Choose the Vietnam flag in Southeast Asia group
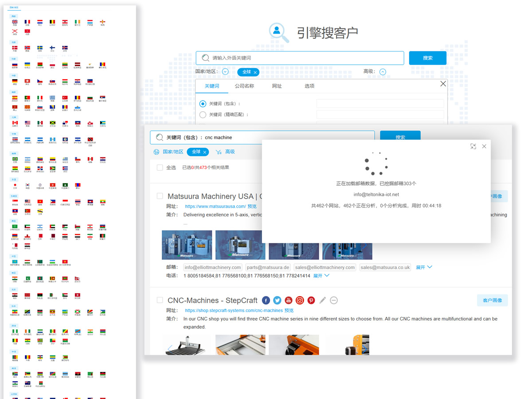This screenshot has height=399, width=532. coord(40,201)
